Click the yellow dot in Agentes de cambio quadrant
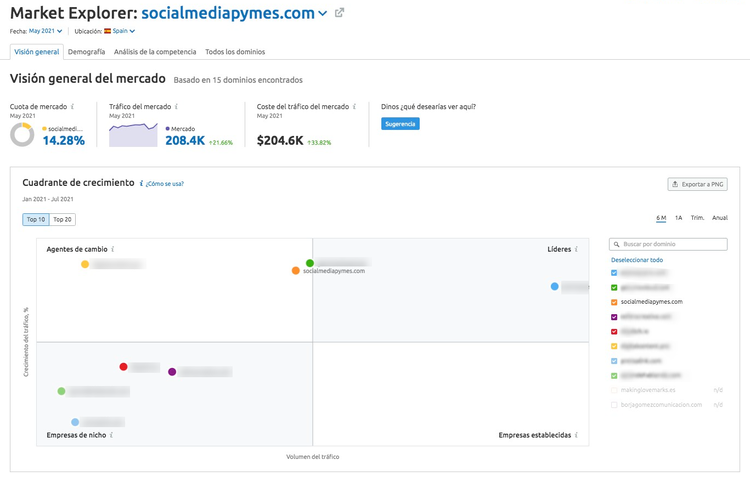This screenshot has width=750, height=477. [85, 264]
